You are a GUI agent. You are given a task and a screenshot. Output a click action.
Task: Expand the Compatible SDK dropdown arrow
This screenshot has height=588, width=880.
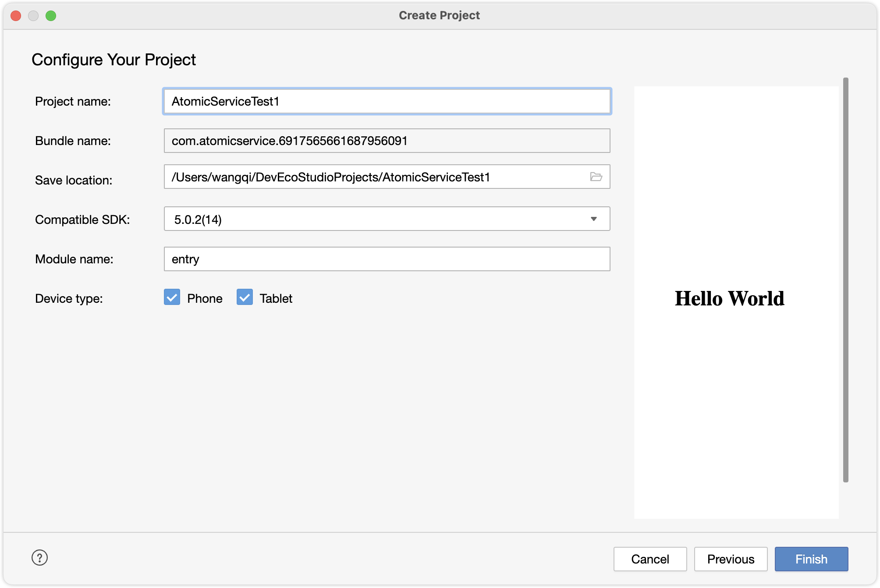tap(594, 219)
